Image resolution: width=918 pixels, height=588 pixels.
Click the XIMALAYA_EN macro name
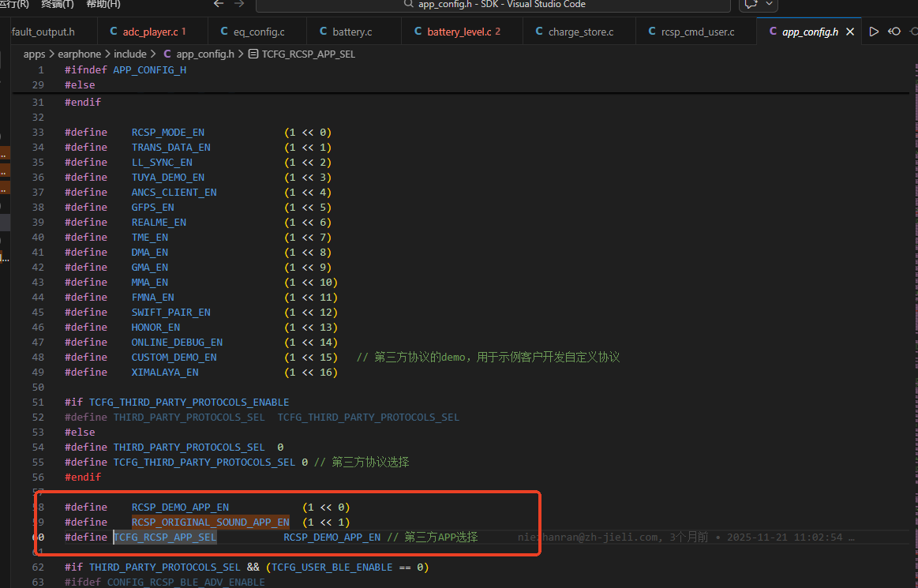pyautogui.click(x=164, y=372)
